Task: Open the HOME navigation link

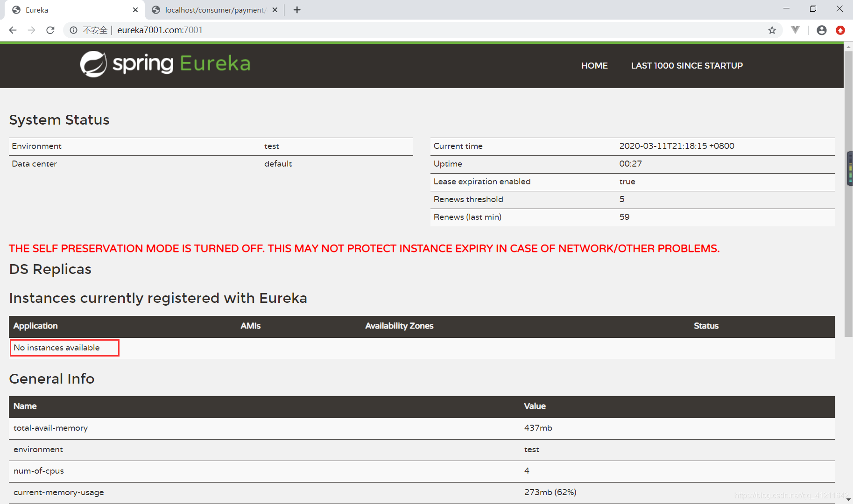Action: pos(594,66)
